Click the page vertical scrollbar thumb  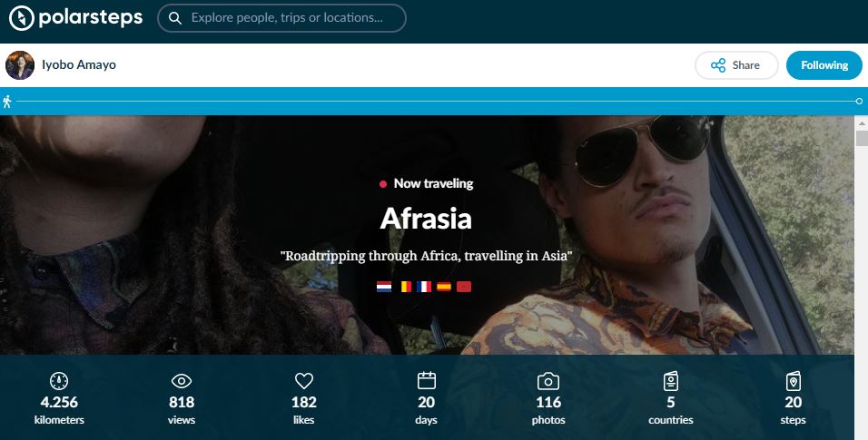pyautogui.click(x=862, y=139)
